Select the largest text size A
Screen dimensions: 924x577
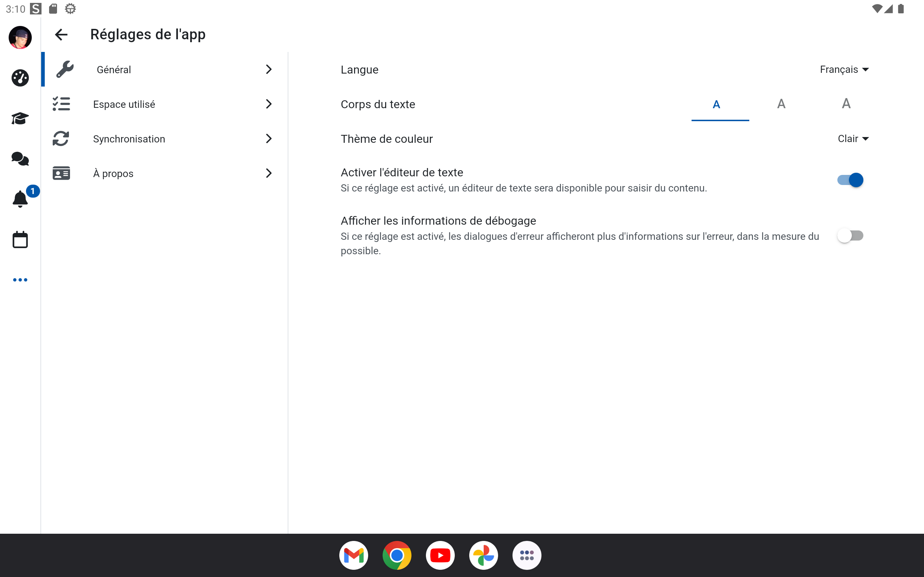coord(846,104)
